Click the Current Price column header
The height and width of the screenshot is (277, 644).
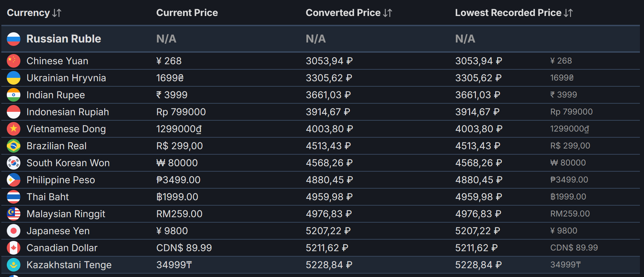click(187, 13)
